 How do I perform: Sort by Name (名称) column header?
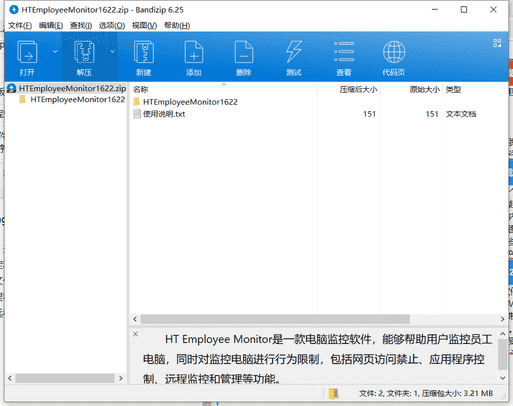(140, 89)
